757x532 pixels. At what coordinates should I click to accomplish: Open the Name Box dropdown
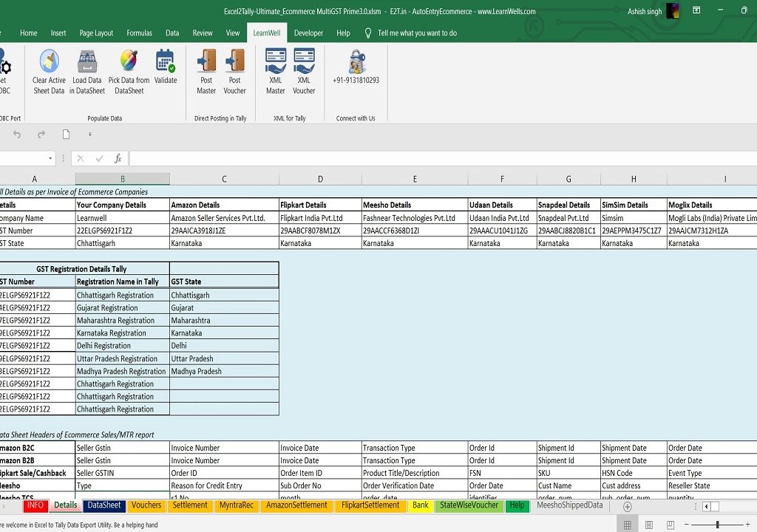coord(50,159)
